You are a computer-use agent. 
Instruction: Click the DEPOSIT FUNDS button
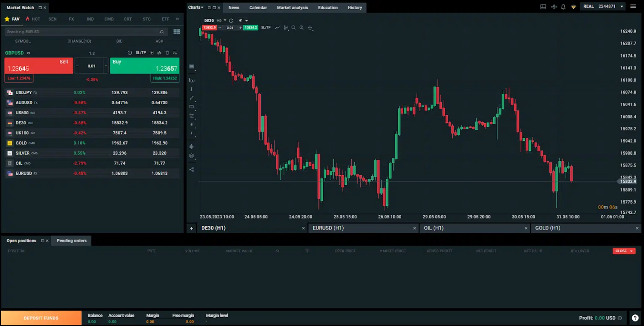click(x=41, y=318)
